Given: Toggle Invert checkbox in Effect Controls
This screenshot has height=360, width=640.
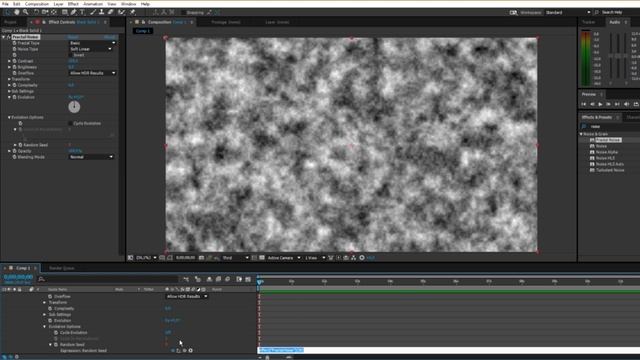Looking at the screenshot, I should click(70, 55).
